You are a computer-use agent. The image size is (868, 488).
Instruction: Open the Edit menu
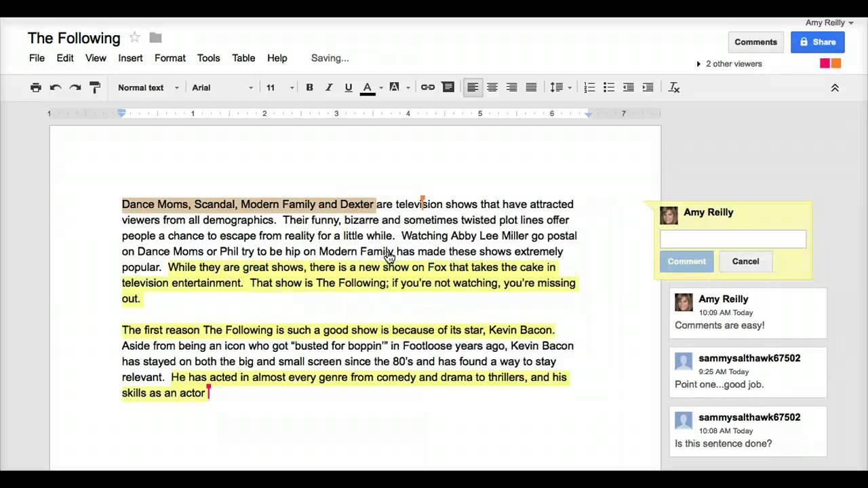coord(65,58)
